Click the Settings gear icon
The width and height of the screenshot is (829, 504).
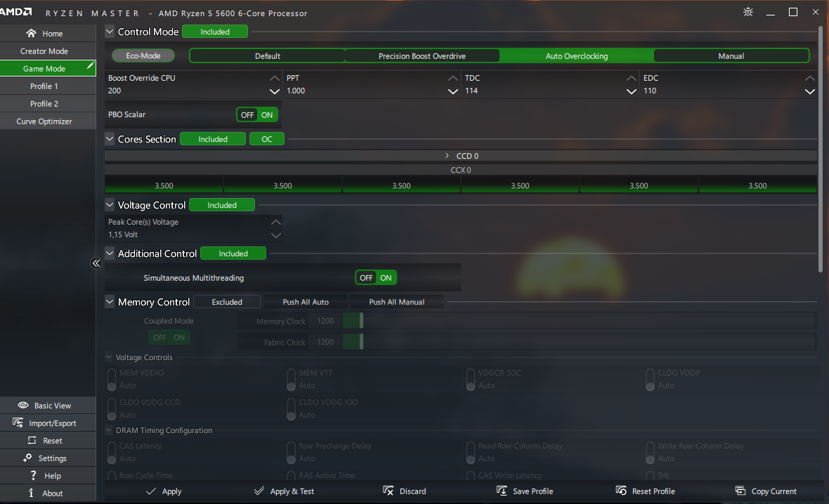[x=27, y=458]
